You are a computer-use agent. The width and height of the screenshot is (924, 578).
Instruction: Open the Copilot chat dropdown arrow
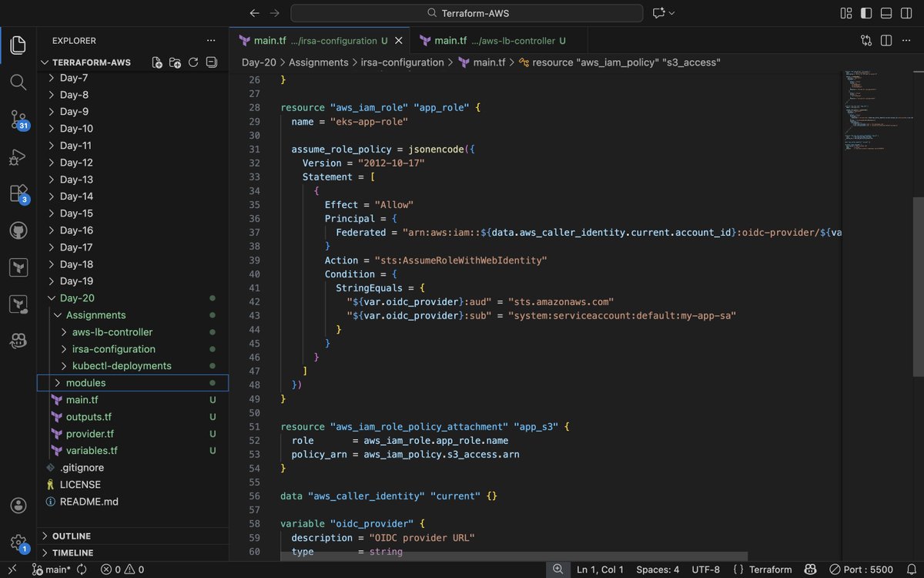[672, 13]
